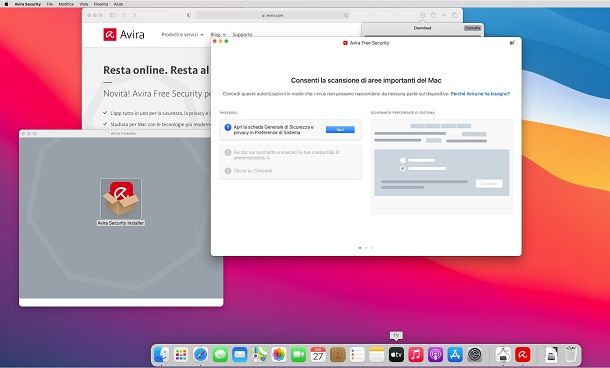Click the 'Consenti la scansione di aree importanti del Mac' heading

(x=366, y=81)
